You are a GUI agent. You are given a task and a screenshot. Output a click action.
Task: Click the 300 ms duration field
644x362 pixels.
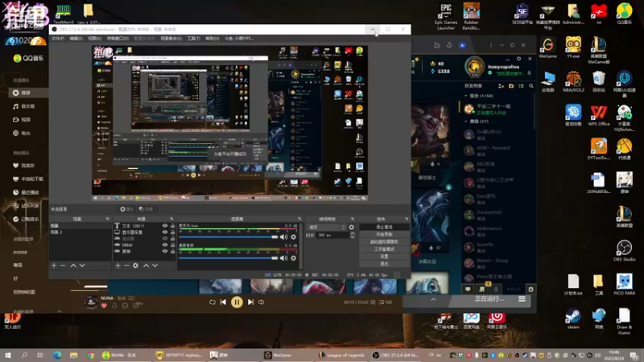332,235
